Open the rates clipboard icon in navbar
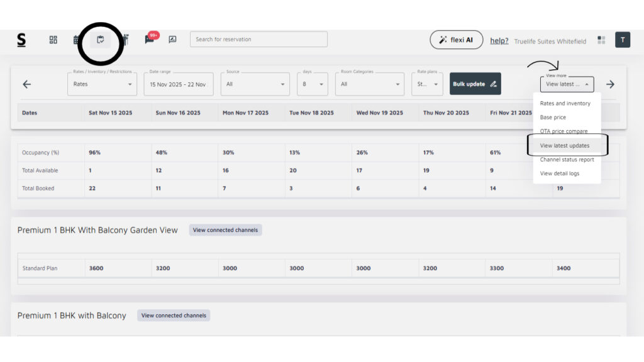 pos(100,40)
